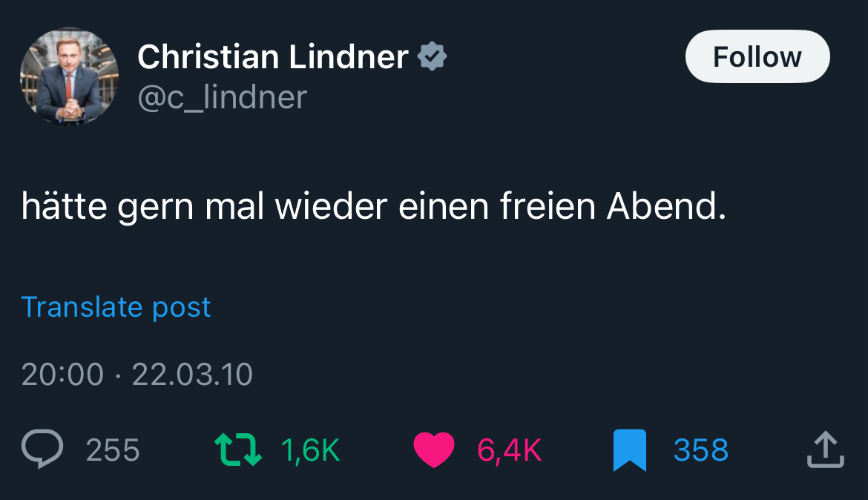
Task: Click the 255 replies count
Action: 113,450
